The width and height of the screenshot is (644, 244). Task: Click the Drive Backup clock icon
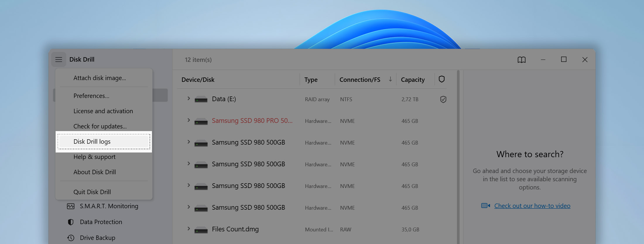tap(71, 238)
